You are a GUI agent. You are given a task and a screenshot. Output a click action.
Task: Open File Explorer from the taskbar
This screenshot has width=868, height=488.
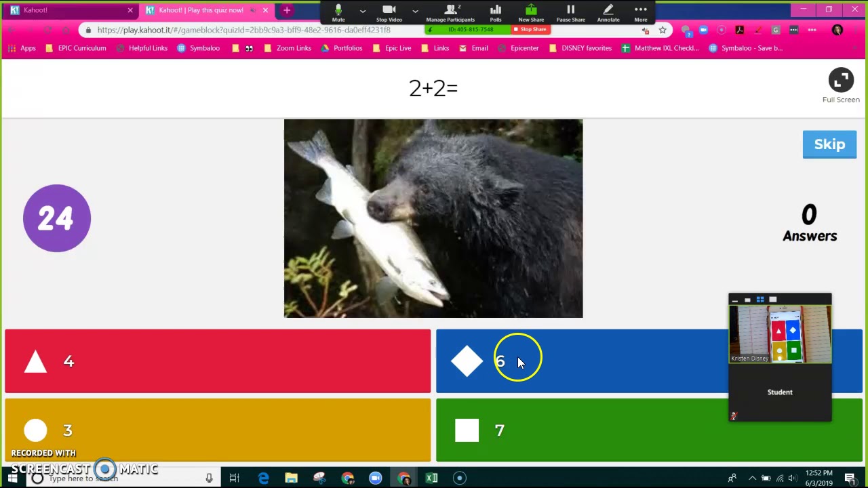click(x=291, y=478)
